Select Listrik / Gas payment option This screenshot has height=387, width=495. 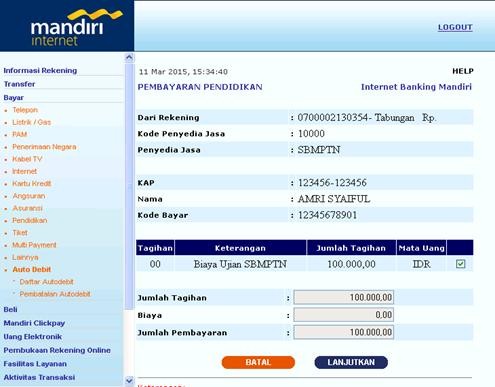[32, 122]
